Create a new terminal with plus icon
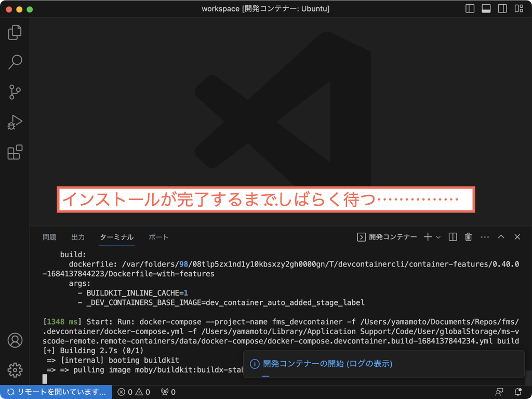Viewport: 532px width, 399px height. click(x=428, y=237)
